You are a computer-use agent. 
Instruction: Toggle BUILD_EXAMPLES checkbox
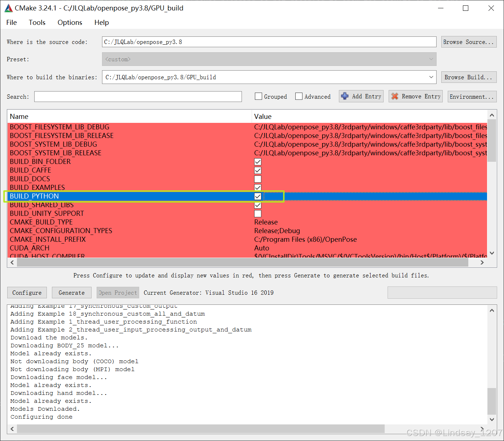pos(258,188)
